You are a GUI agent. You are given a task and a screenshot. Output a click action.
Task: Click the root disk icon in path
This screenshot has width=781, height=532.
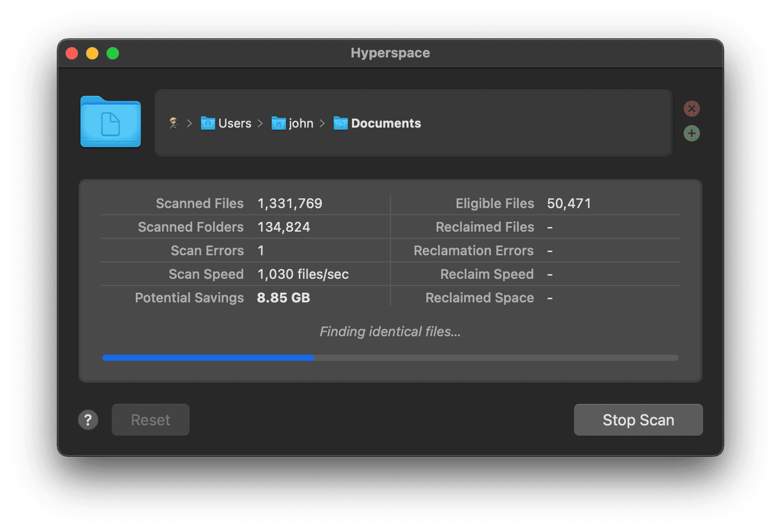click(174, 123)
